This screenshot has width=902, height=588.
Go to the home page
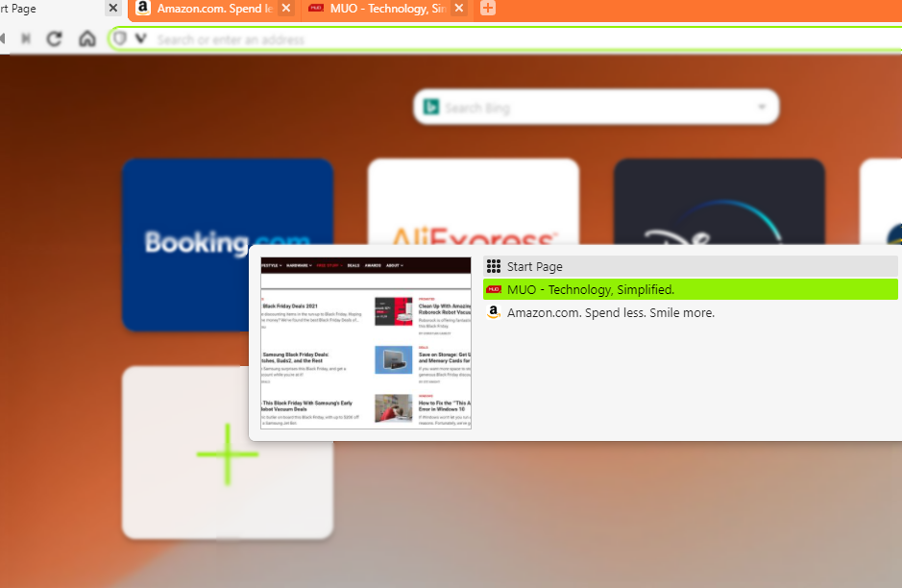coord(87,38)
